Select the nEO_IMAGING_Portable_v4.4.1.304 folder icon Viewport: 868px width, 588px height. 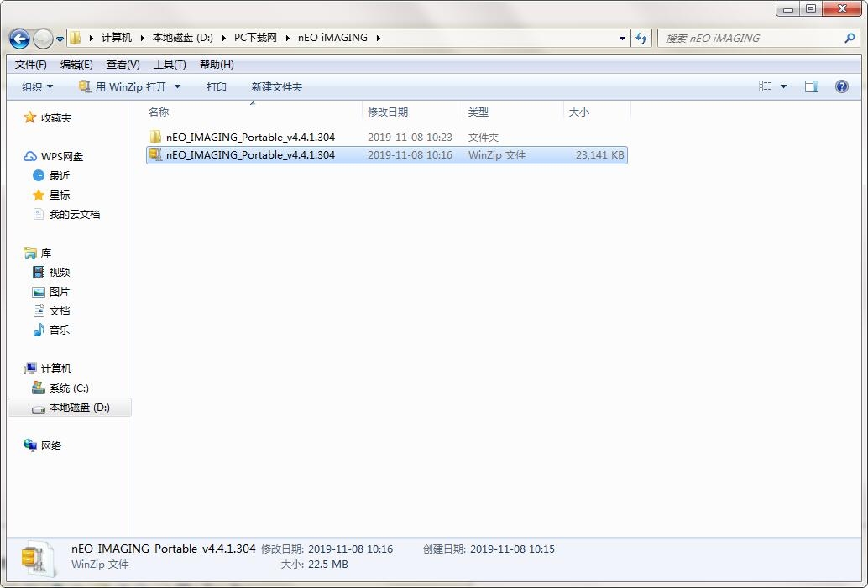point(155,137)
